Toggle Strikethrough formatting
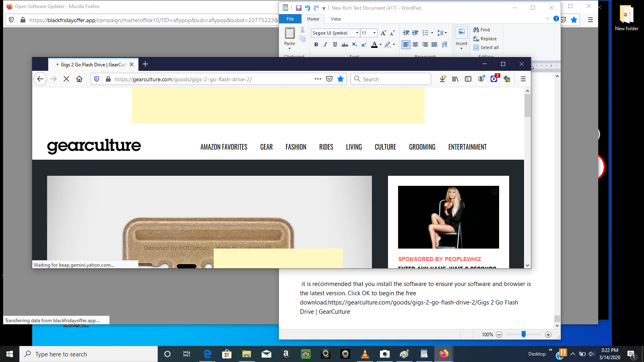 (x=345, y=45)
